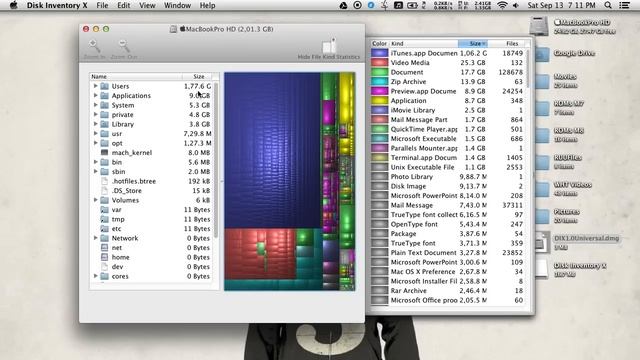
Task: Click the date and time in menu bar
Action: tap(561, 5)
